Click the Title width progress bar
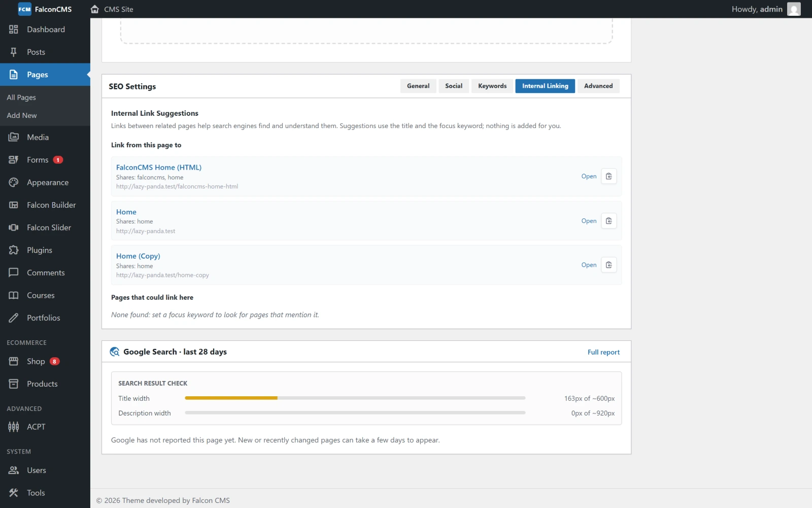Viewport: 812px width, 508px height. point(355,398)
